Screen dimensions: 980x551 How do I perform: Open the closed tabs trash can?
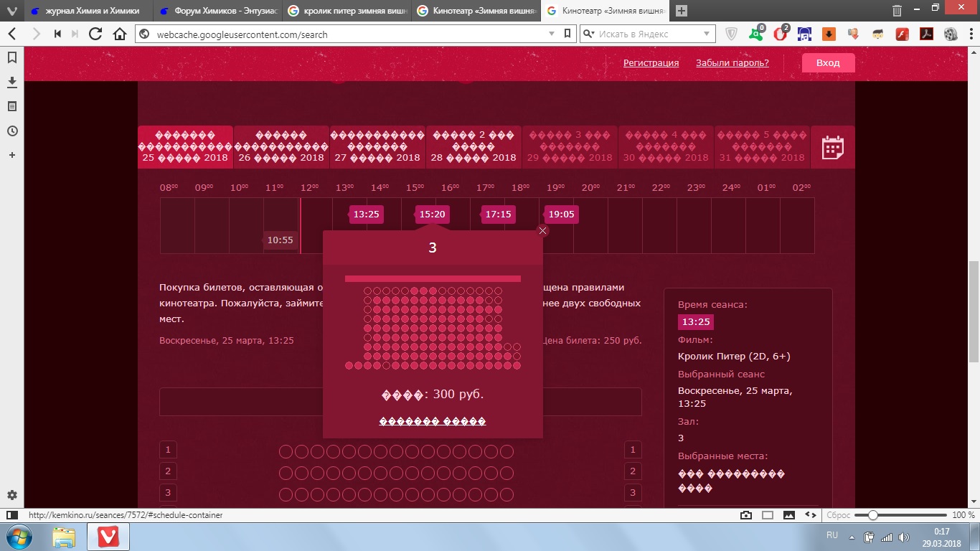tap(897, 11)
